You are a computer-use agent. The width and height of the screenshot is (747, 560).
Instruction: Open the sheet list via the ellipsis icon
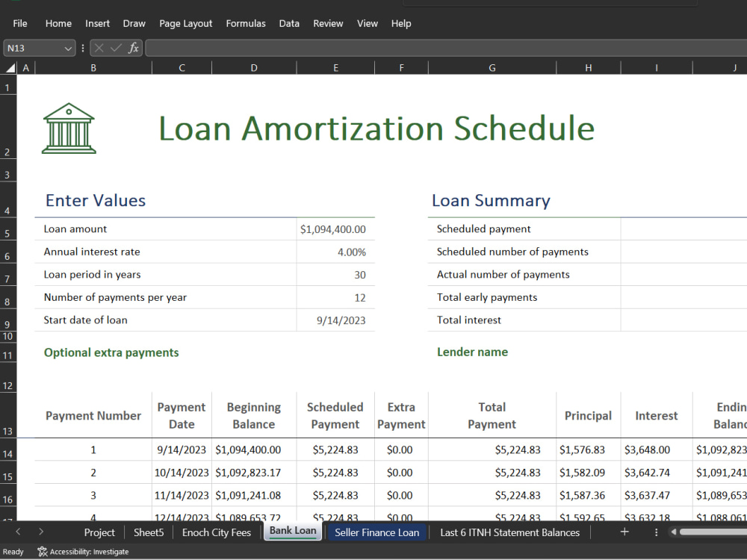pyautogui.click(x=656, y=532)
